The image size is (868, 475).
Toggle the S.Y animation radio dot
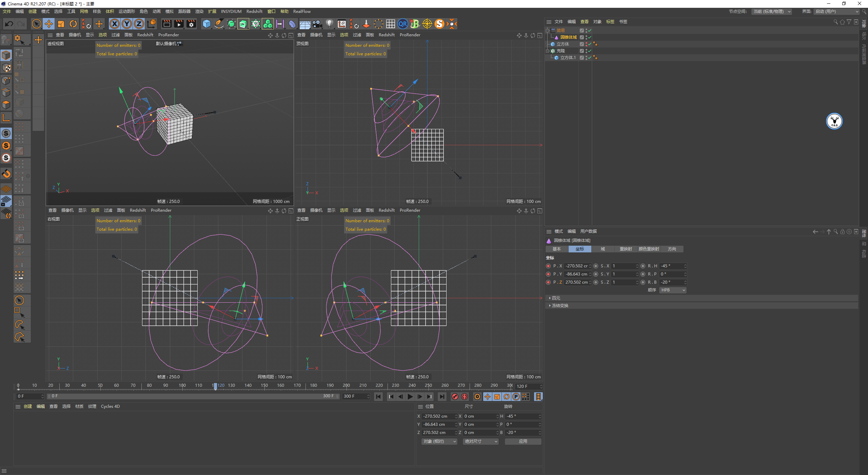[596, 274]
